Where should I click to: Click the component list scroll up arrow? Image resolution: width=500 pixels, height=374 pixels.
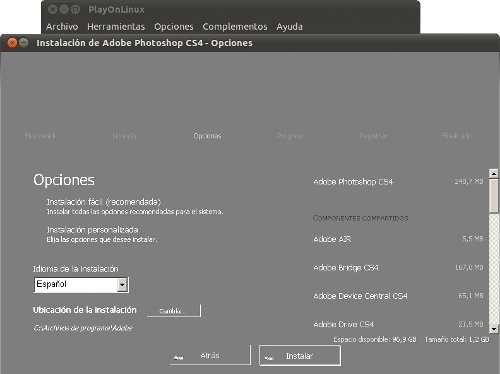click(x=494, y=173)
